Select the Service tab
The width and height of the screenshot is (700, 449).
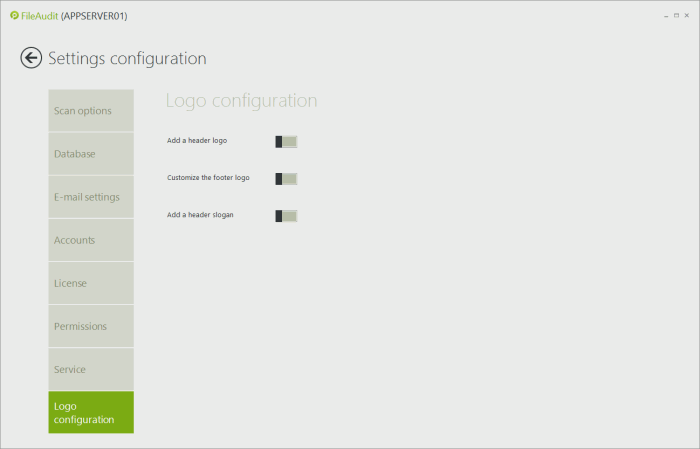[90, 369]
